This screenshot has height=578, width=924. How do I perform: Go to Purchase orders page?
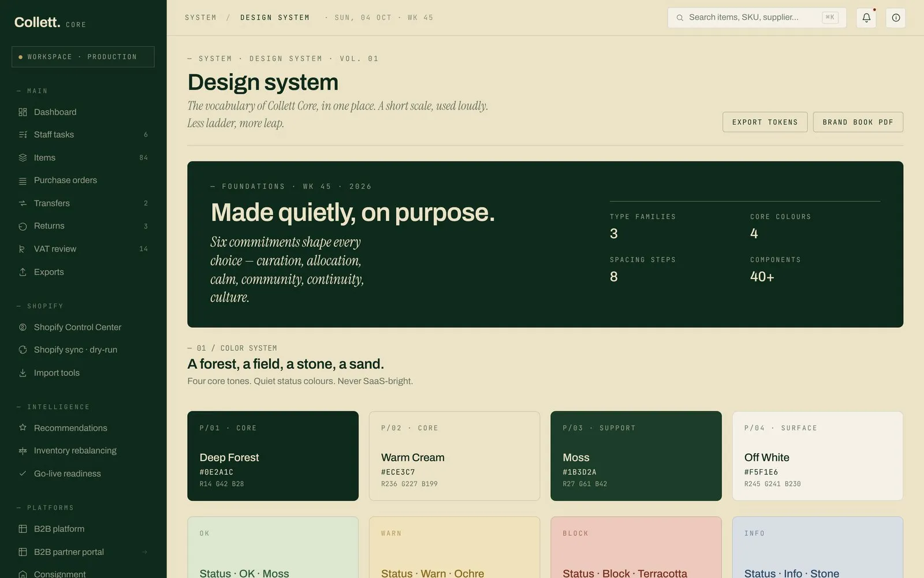83,180
